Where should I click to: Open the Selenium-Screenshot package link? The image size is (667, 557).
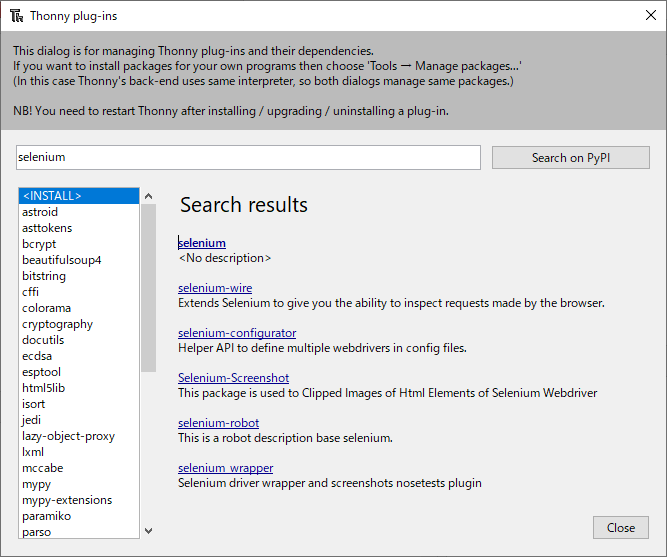pyautogui.click(x=234, y=378)
